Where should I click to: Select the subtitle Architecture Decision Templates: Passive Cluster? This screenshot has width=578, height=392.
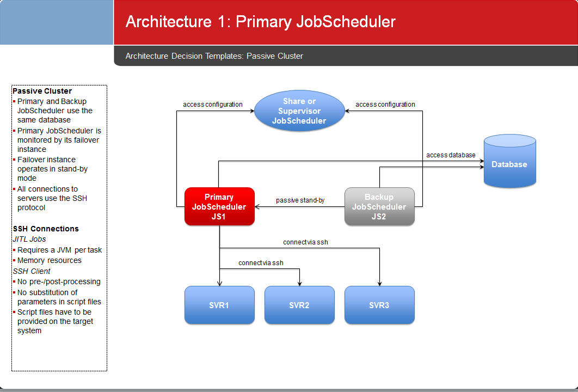point(214,56)
